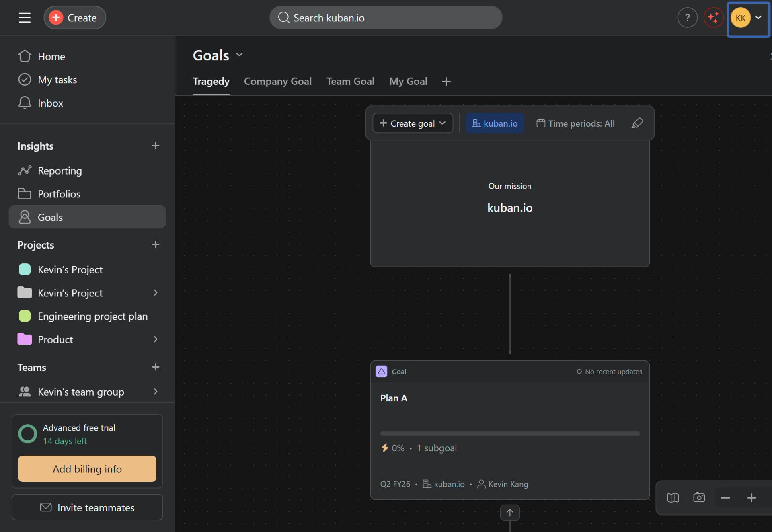Open Inbox notifications
This screenshot has width=772, height=532.
pos(87,103)
